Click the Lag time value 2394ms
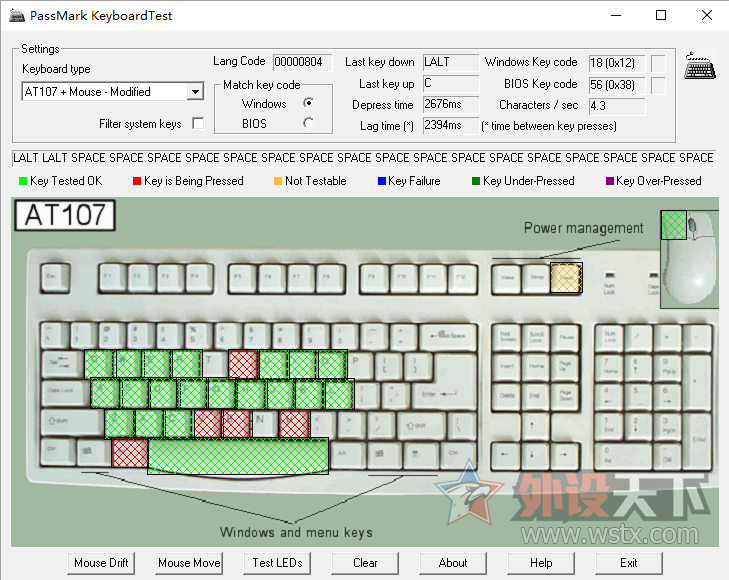 pos(451,125)
